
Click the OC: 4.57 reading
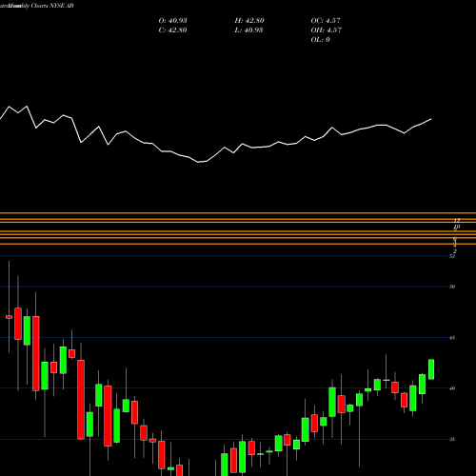[x=326, y=21]
